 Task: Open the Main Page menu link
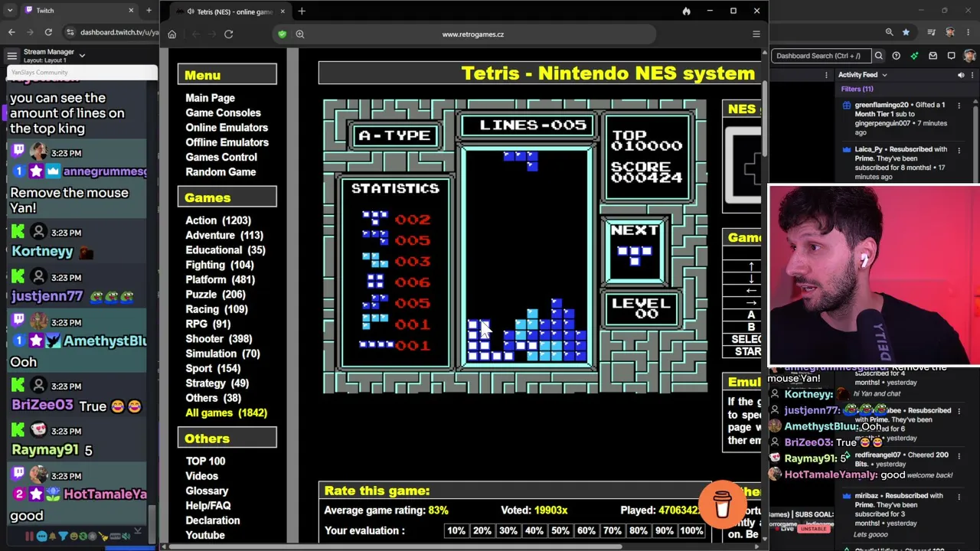210,98
